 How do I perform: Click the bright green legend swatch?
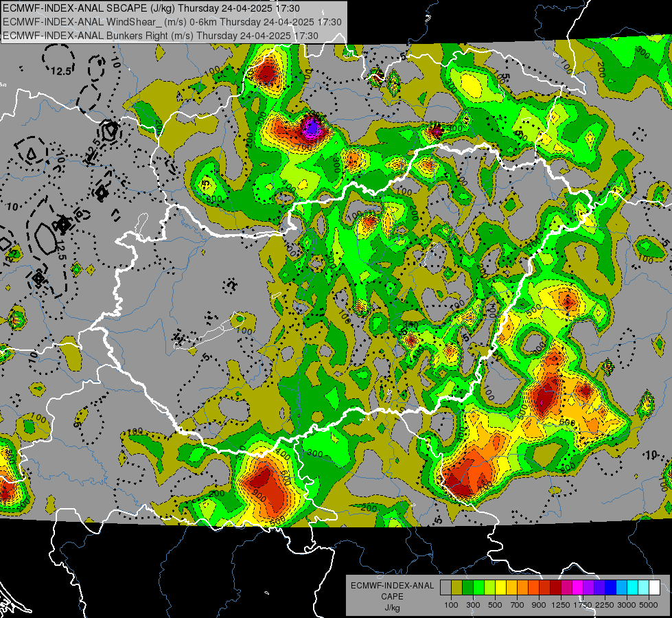[478, 588]
